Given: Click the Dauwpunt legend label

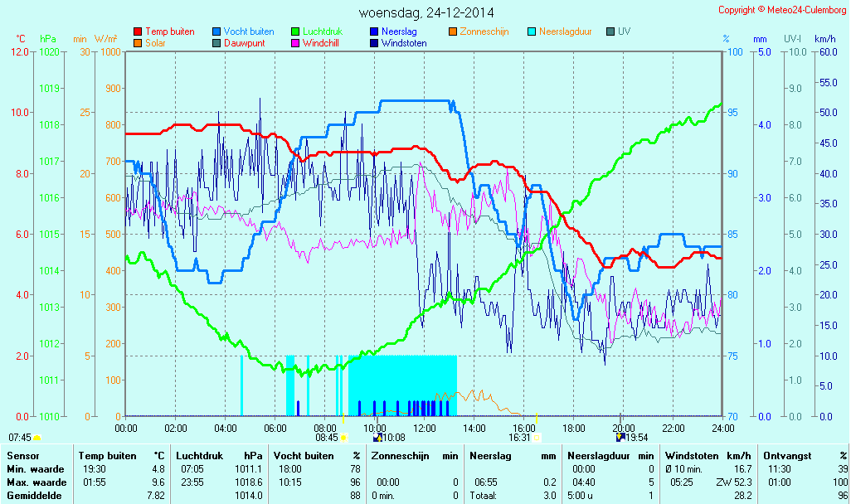Looking at the screenshot, I should [x=245, y=43].
